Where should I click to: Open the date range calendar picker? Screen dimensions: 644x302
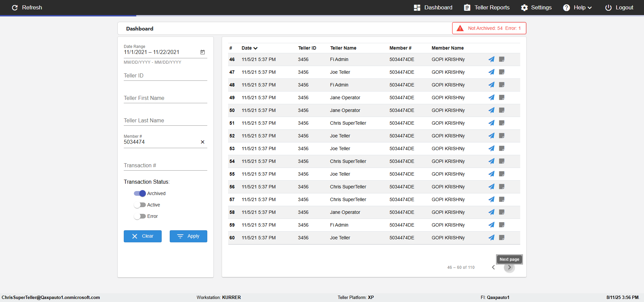(203, 52)
